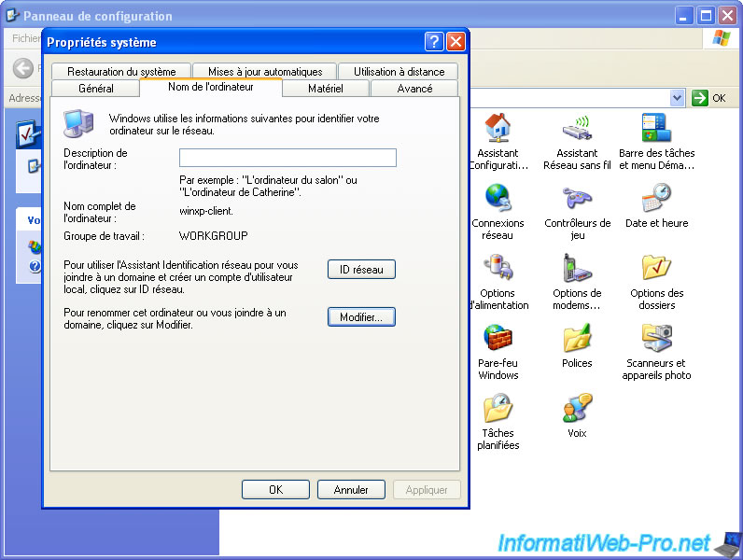Expand the address bar dropdown arrow
Viewport: 743px width, 560px height.
tap(677, 98)
